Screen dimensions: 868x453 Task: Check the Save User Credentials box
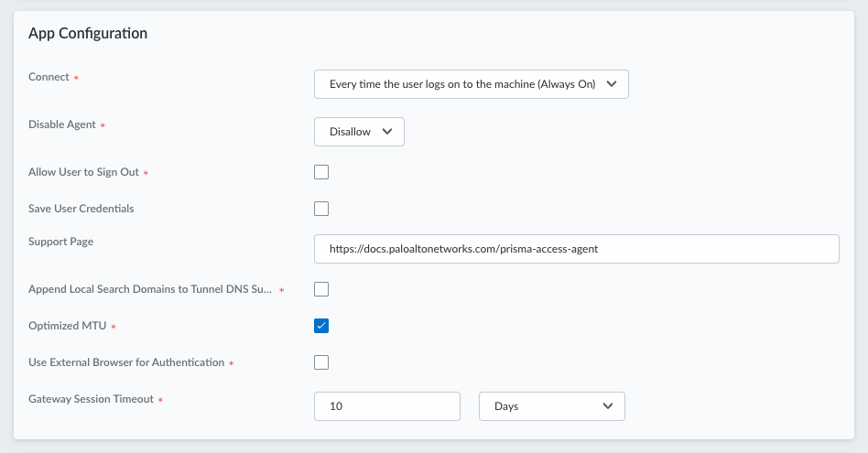coord(321,209)
